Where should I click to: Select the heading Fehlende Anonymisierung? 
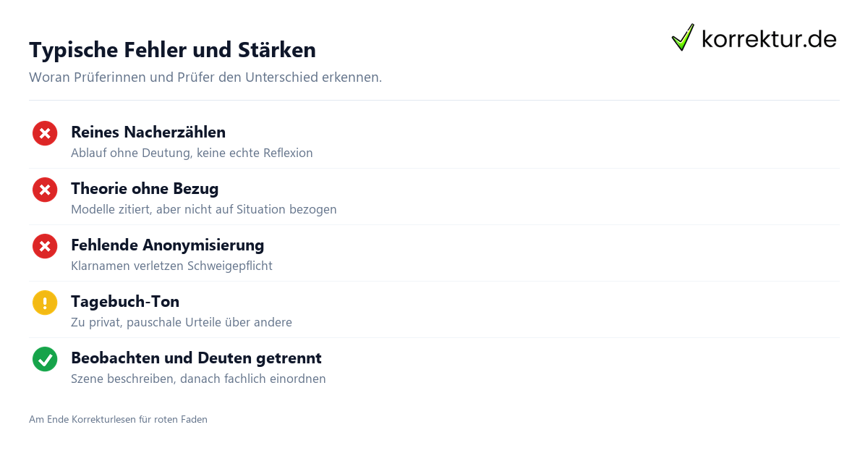[168, 245]
